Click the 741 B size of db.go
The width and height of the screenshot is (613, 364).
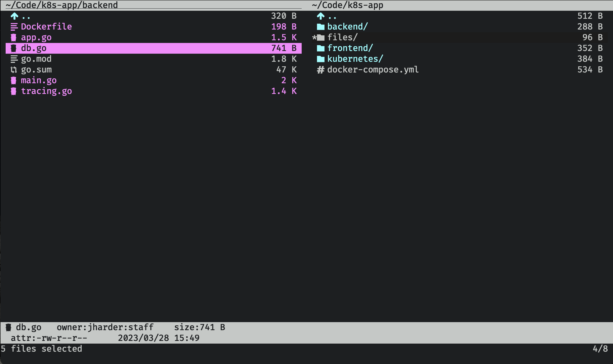click(284, 48)
